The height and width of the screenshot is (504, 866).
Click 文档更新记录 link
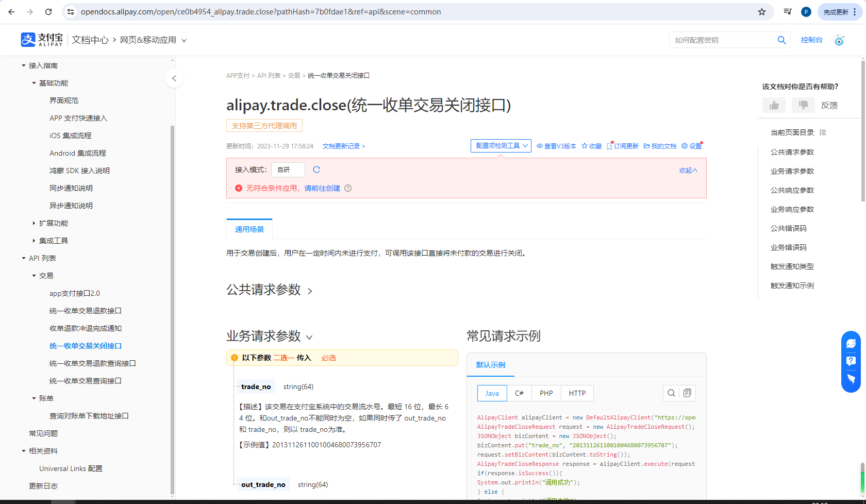click(x=344, y=146)
